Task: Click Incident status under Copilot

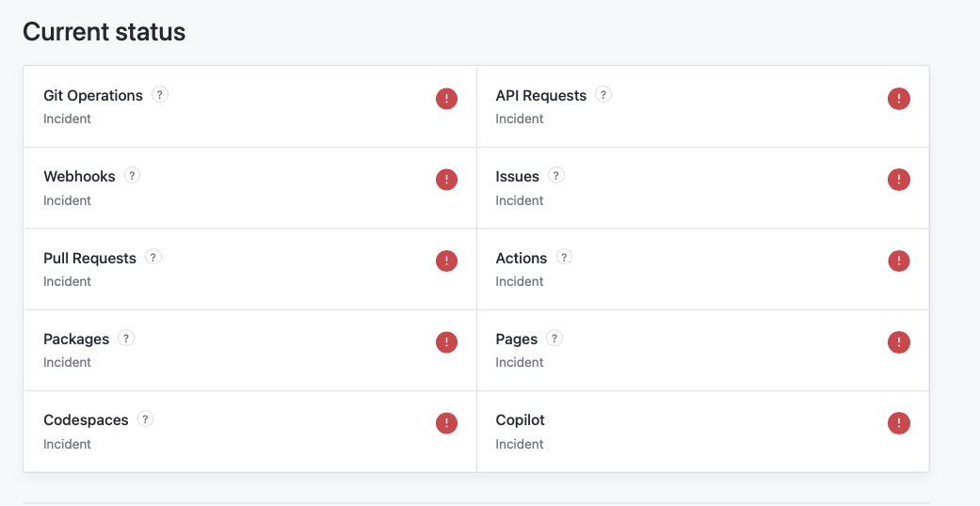Action: [520, 444]
